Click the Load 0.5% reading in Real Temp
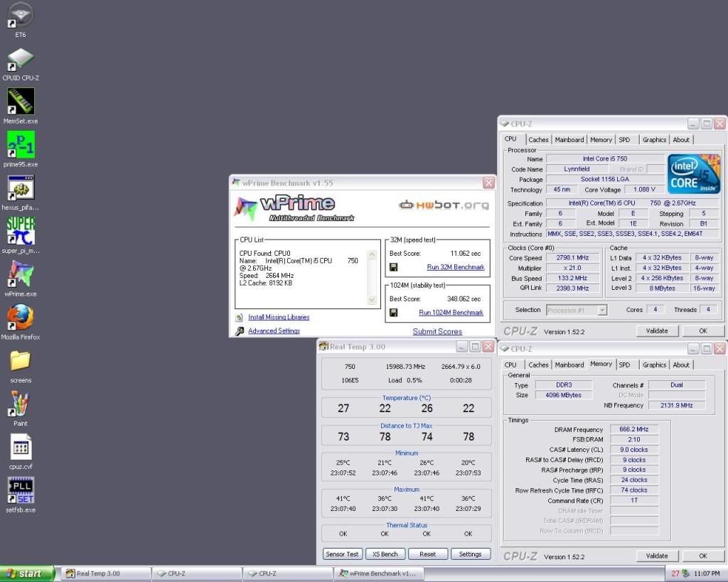 [x=405, y=380]
